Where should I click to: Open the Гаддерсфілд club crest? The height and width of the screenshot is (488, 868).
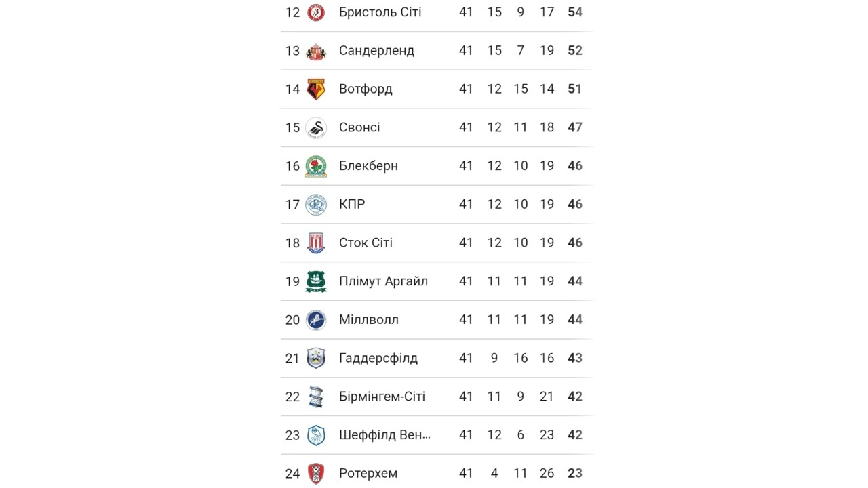315,358
